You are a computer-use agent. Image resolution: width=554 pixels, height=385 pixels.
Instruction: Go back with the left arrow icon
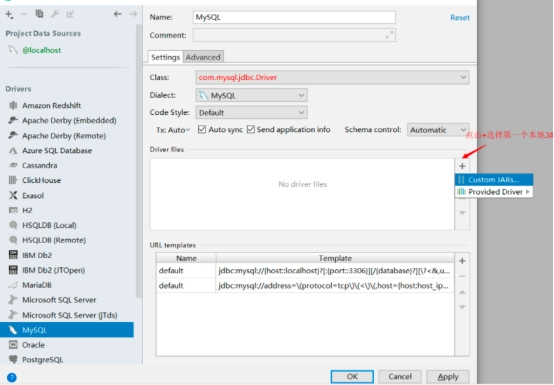[x=118, y=14]
